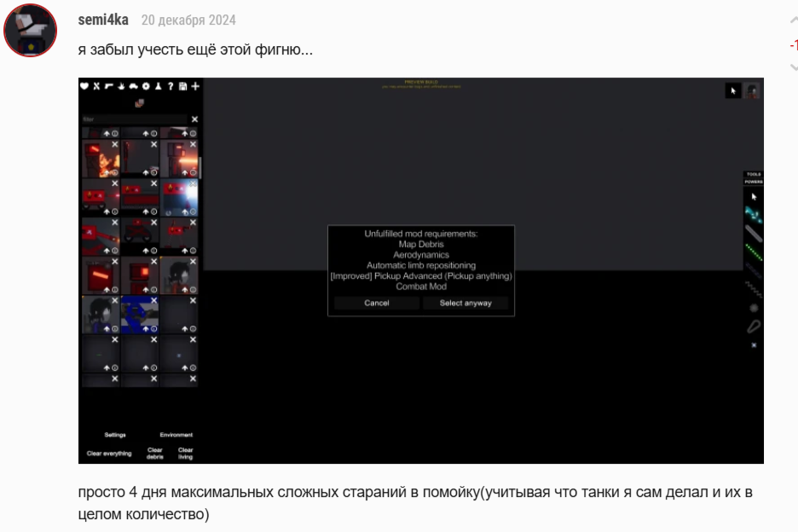Open the Melee crossed-swords category
The image size is (798, 532).
[96, 86]
